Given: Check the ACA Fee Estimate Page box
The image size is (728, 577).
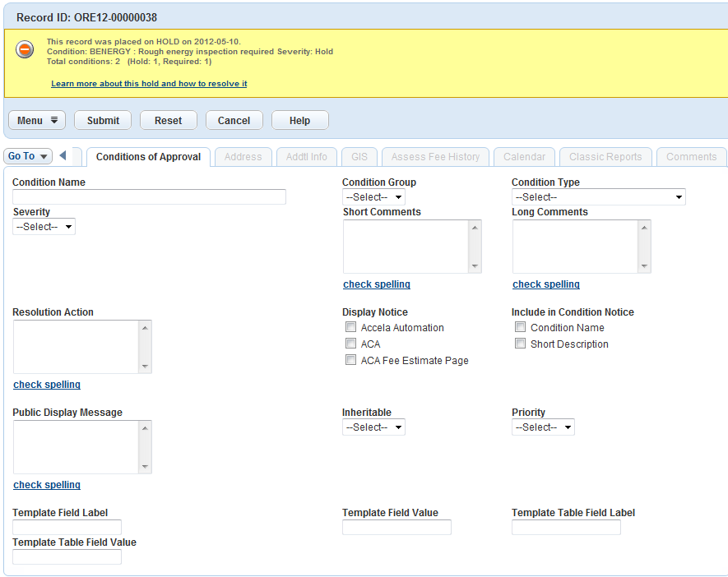Looking at the screenshot, I should click(x=351, y=360).
